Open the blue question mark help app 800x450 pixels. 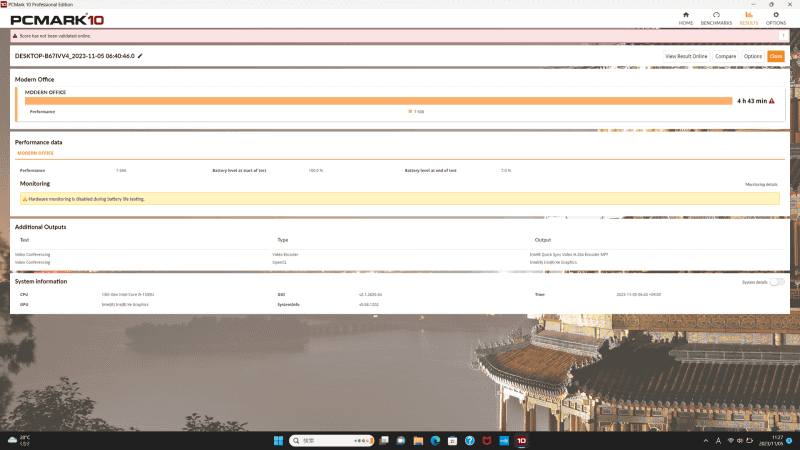coord(470,440)
